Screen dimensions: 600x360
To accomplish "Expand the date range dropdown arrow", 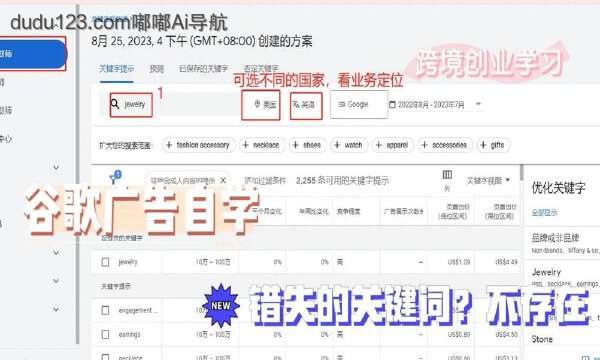I will coord(478,104).
